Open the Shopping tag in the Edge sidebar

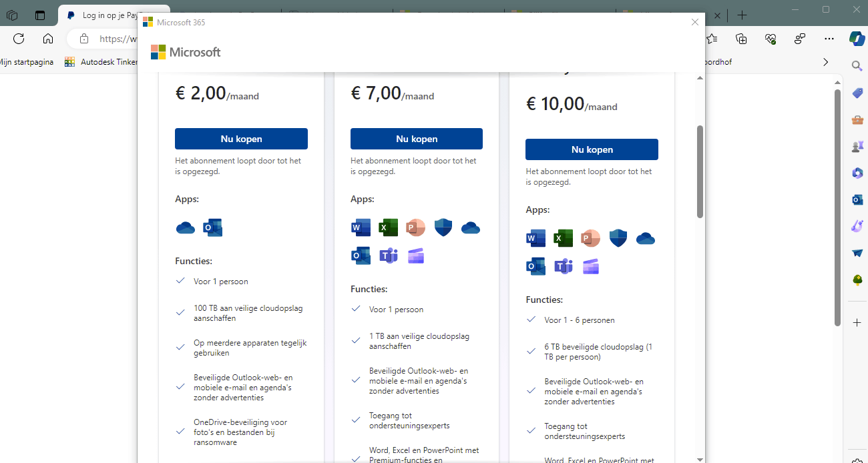[857, 93]
